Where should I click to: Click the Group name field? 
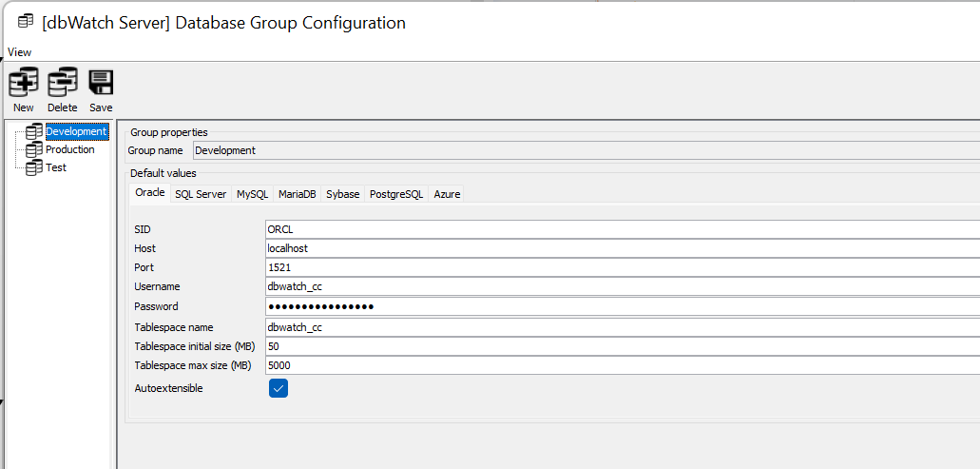click(586, 150)
